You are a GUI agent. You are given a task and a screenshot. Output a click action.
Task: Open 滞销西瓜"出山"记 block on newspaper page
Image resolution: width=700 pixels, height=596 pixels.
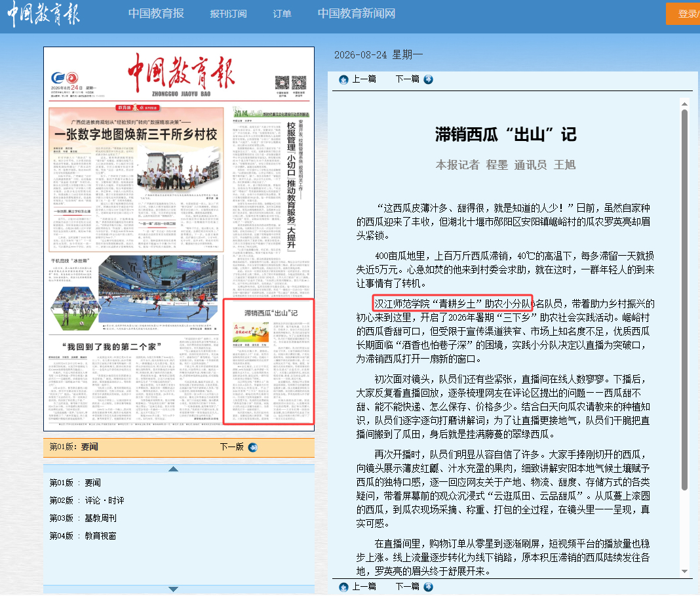click(x=269, y=362)
